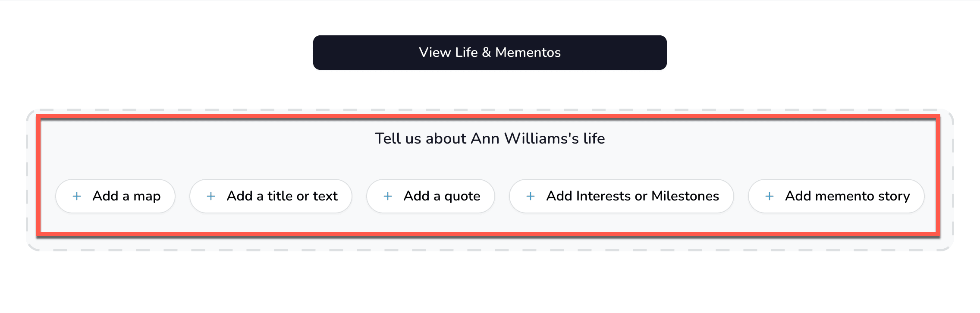Select the 'Add a map' pill button

(115, 196)
